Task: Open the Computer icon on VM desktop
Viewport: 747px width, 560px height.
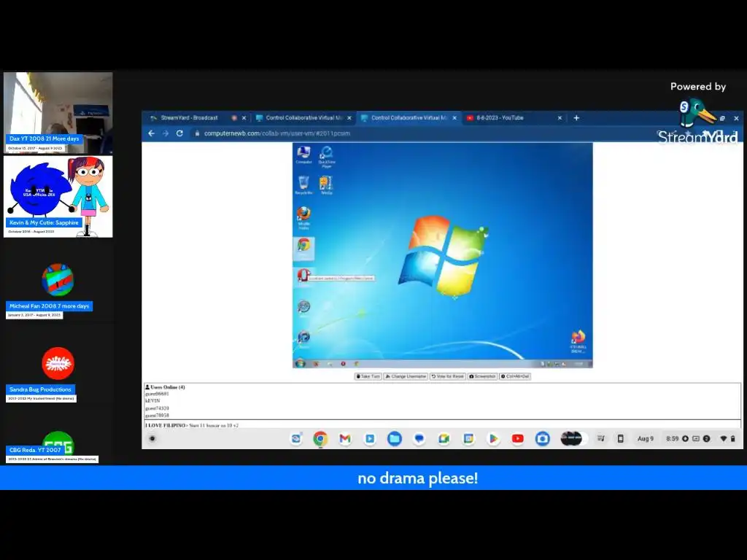Action: pos(303,155)
